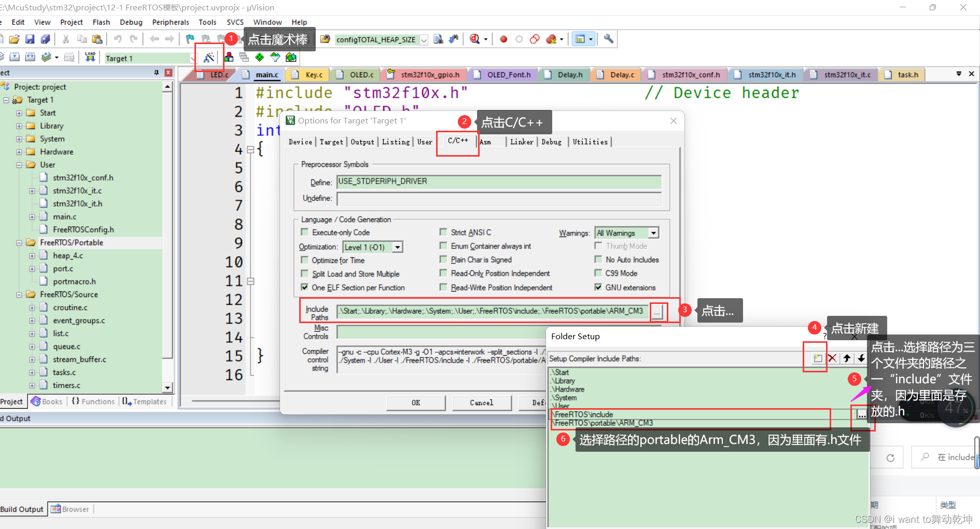Screen dimensions: 980x529
Task: Open the configTOTAL_HEAP_SIZE find dropdown
Action: pyautogui.click(x=424, y=40)
